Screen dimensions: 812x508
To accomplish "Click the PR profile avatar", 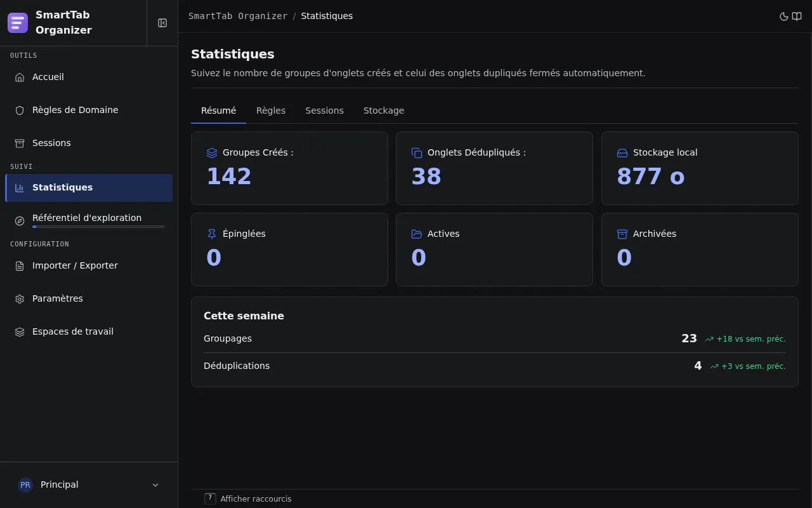I will pyautogui.click(x=25, y=485).
